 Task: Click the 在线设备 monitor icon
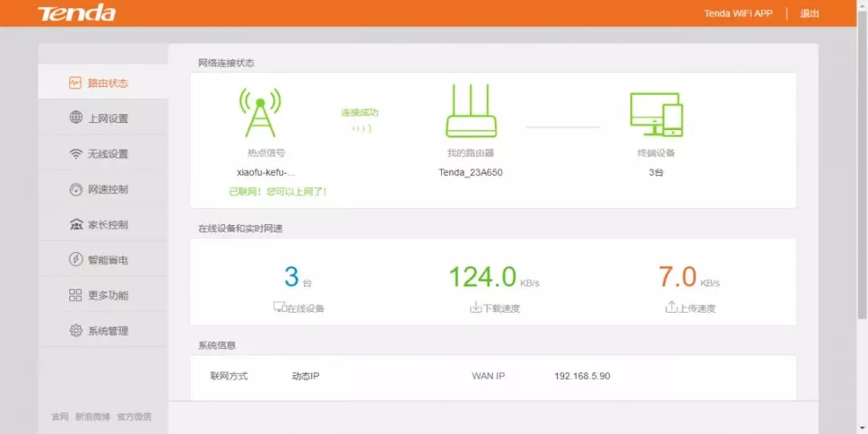(x=280, y=307)
